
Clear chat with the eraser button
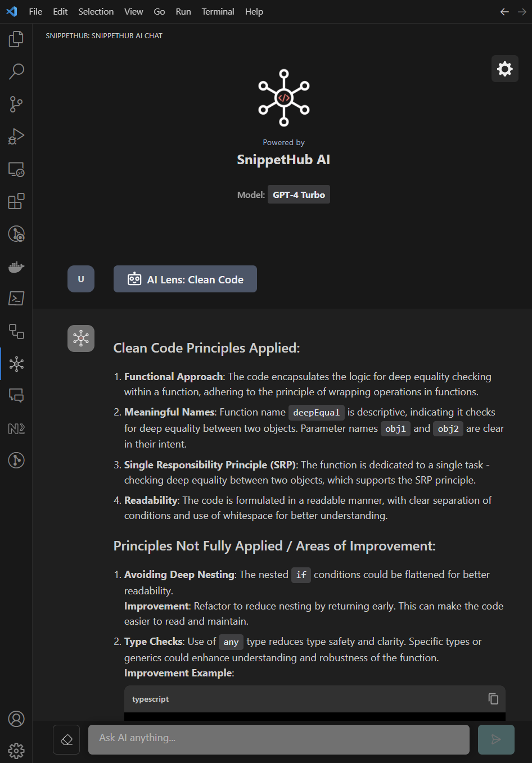66,739
